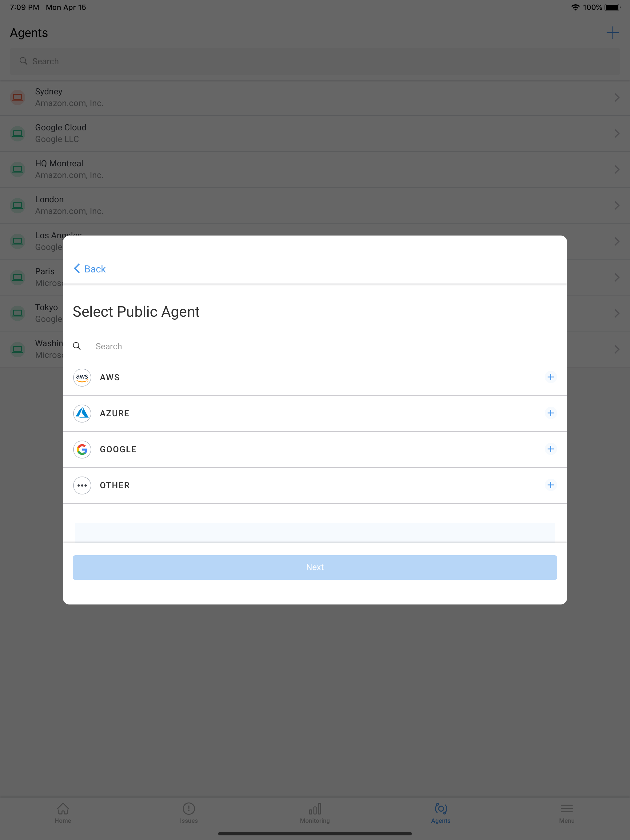Switch to the Issues tab
Viewport: 630px width, 840px height.
pyautogui.click(x=189, y=813)
